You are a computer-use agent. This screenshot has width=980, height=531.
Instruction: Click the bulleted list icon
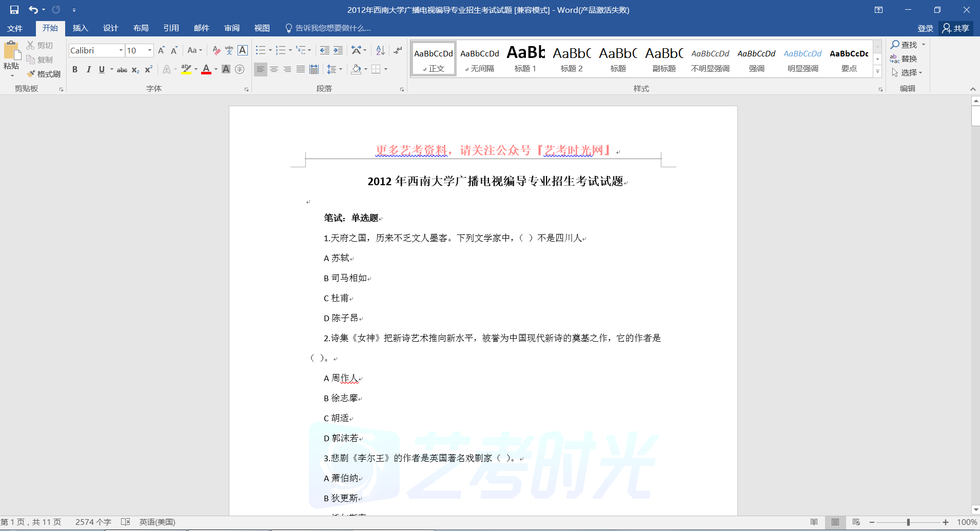tap(261, 50)
